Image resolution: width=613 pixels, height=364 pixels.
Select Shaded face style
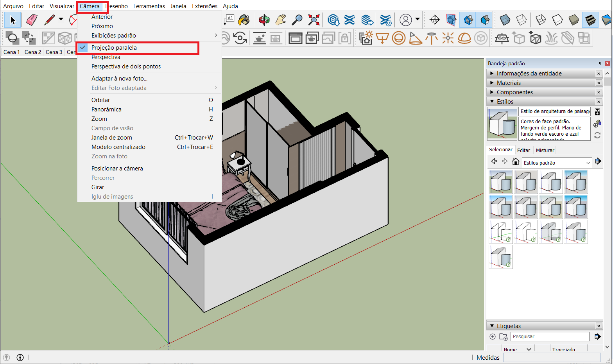point(574,20)
